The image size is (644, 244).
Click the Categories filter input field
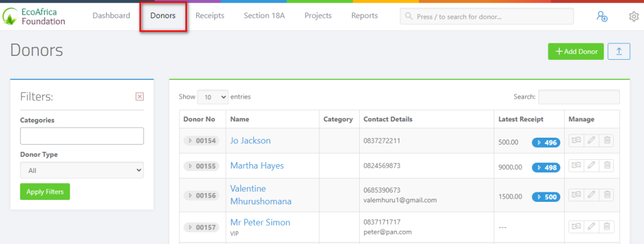click(82, 136)
